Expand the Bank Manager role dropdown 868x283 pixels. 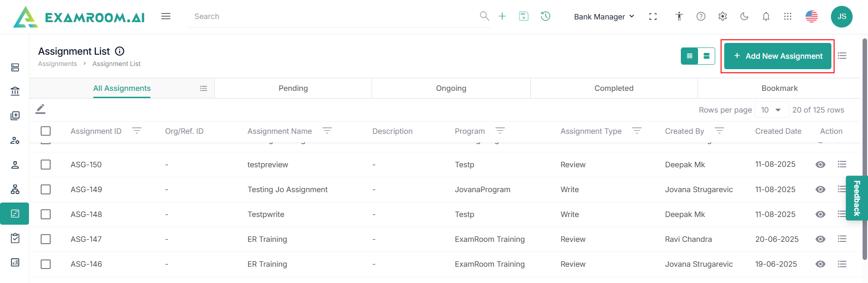pos(604,17)
